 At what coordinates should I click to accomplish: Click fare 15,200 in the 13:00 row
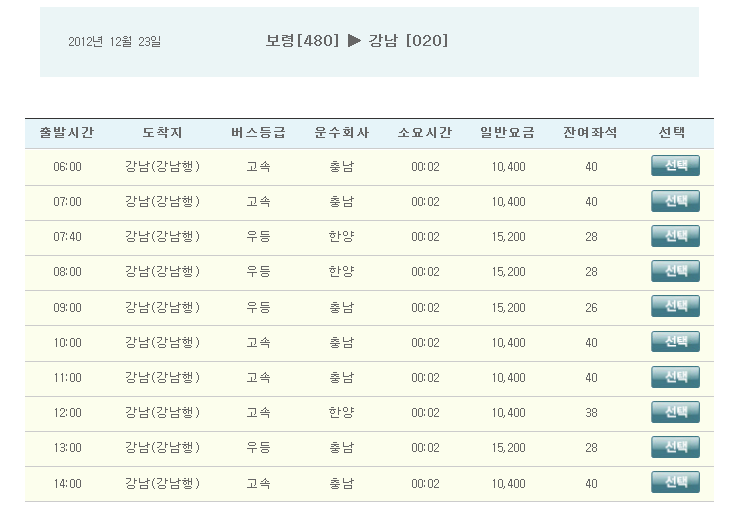(508, 448)
